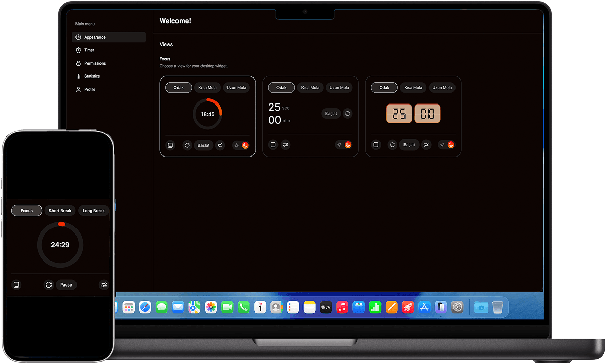Open Keynote from the dock
The width and height of the screenshot is (606, 364).
click(x=359, y=307)
